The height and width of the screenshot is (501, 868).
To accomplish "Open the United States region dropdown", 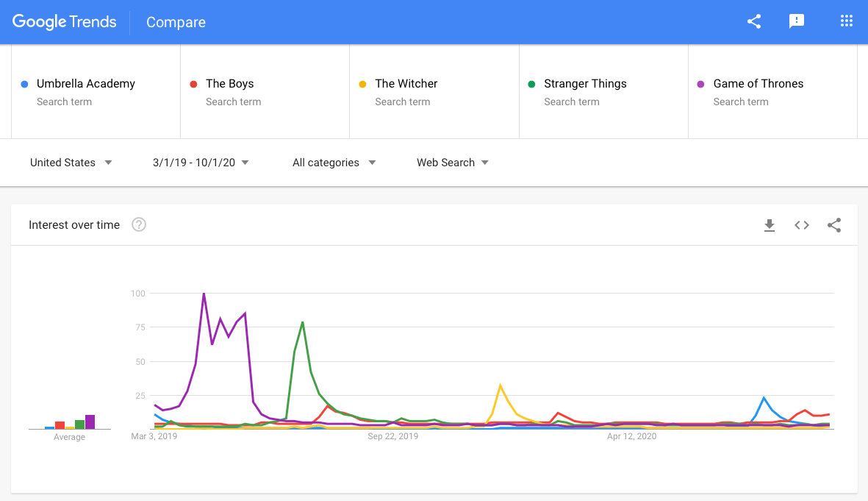I will point(71,163).
